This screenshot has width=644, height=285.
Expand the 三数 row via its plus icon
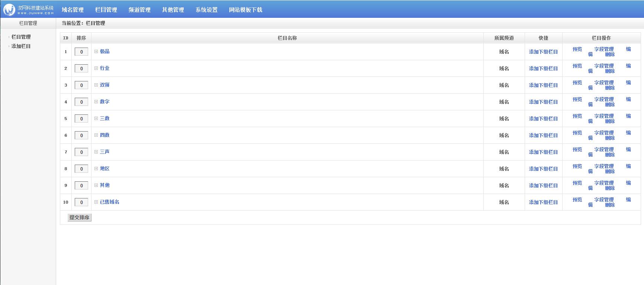[x=96, y=119]
